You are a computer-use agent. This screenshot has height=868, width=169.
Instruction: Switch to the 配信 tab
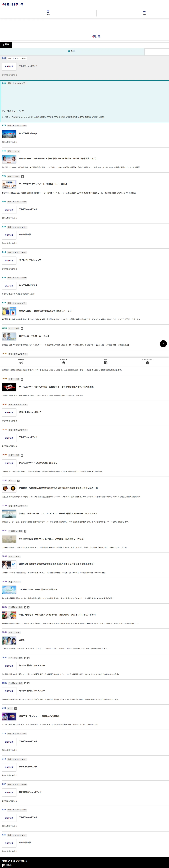pos(144,13)
